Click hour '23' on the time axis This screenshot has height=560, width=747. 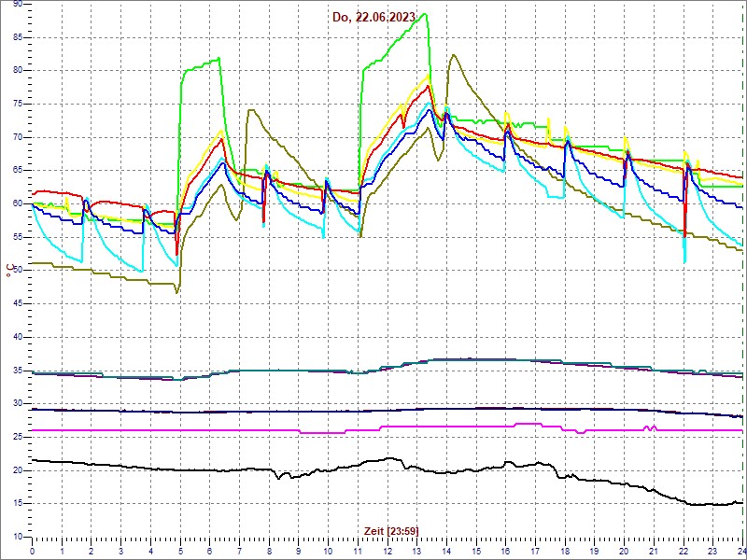[712, 551]
